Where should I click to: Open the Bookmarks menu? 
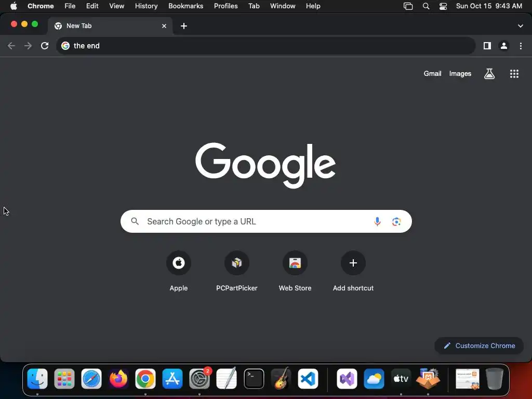click(185, 6)
